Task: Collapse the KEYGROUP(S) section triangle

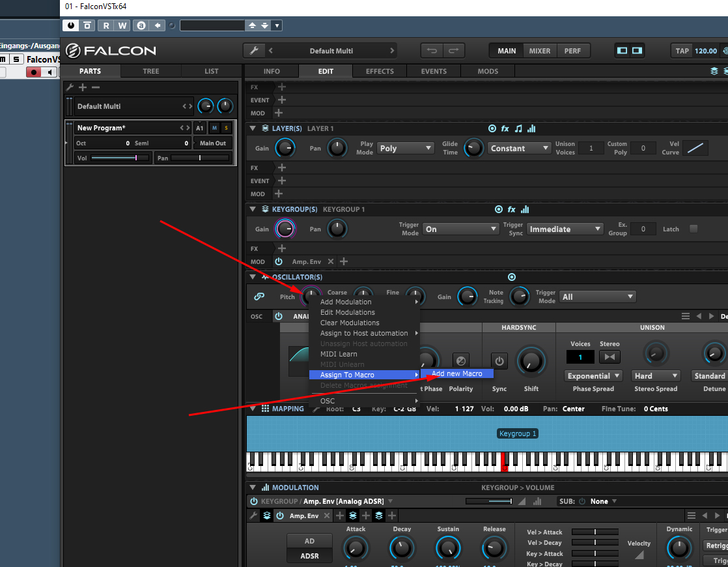Action: [x=253, y=209]
